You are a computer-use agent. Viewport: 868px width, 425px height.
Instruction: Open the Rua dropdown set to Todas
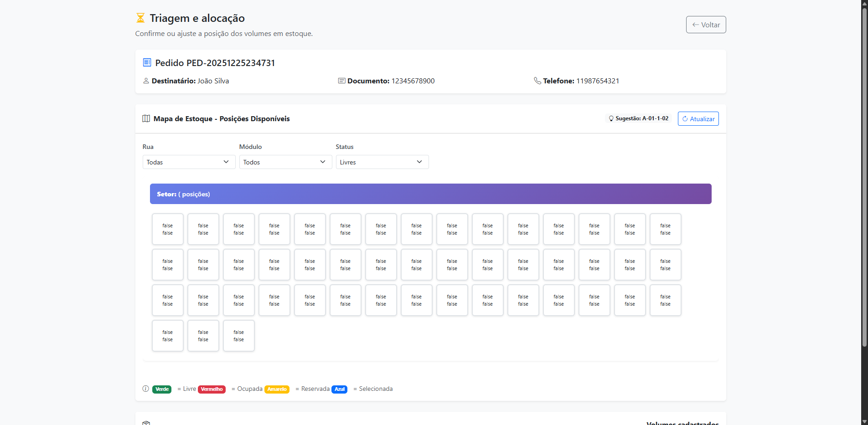[189, 162]
